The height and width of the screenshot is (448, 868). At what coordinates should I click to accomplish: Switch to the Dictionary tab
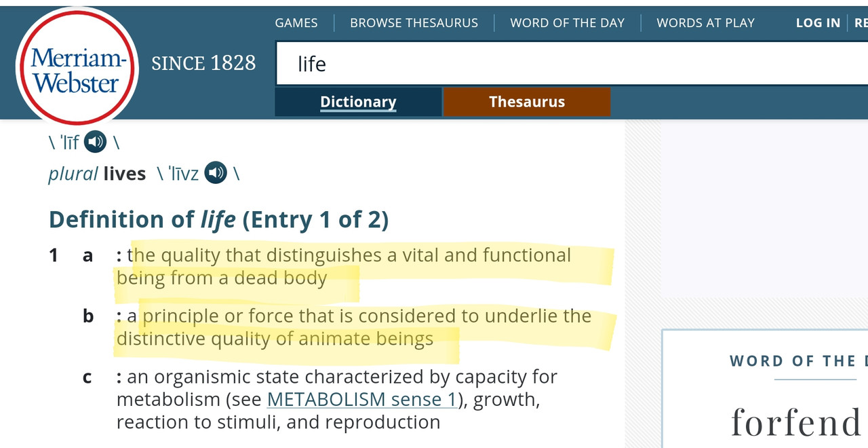pyautogui.click(x=358, y=102)
